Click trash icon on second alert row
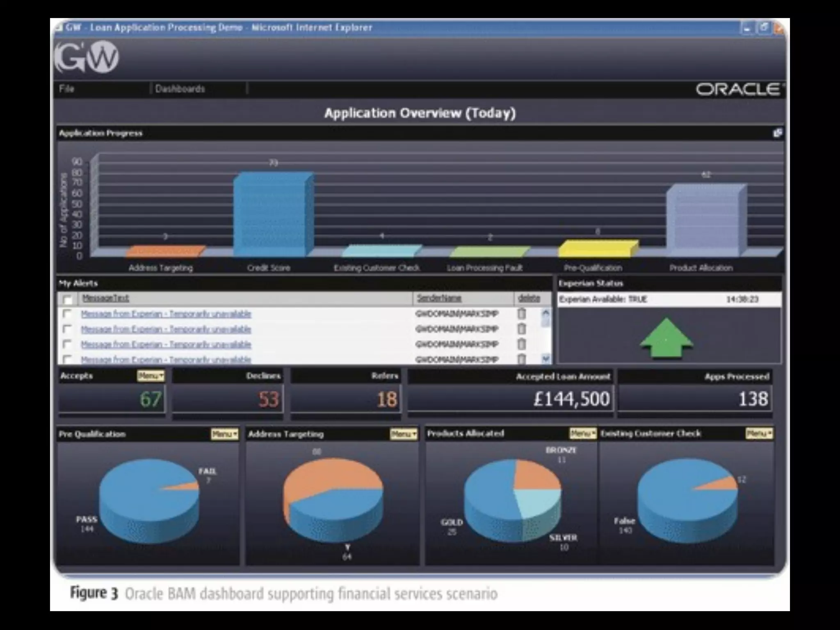 (521, 329)
